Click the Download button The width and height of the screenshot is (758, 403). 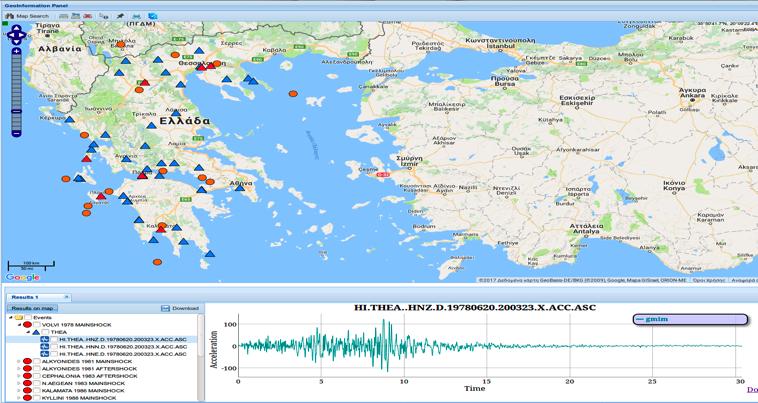click(x=180, y=308)
